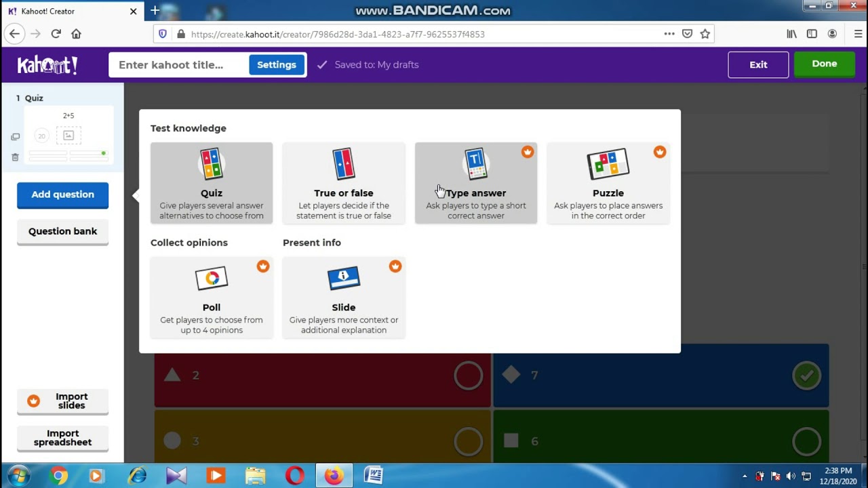Select the Slide option under Present info
Viewport: 868px width, 488px height.
[344, 298]
